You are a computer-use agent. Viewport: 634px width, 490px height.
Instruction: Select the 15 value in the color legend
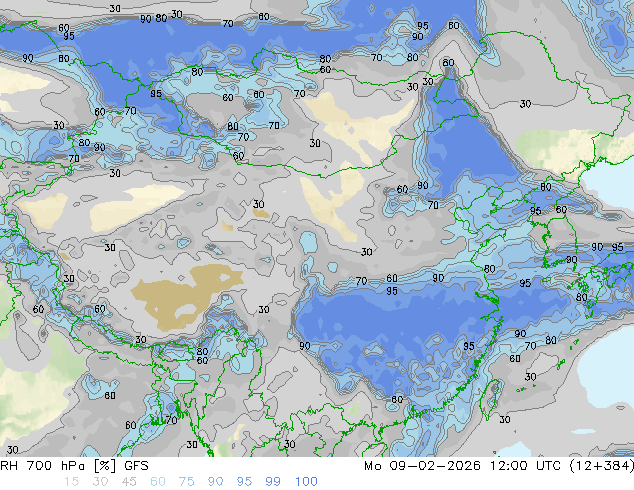[71, 482]
